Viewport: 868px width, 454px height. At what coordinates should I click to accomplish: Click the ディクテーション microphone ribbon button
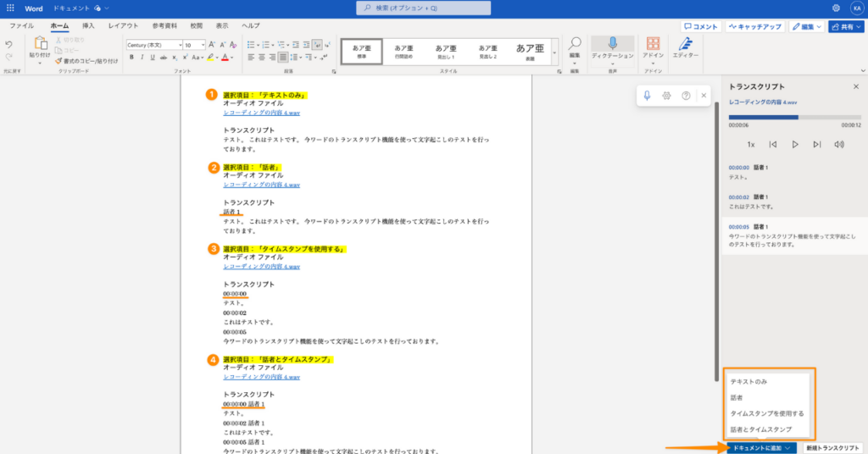pyautogui.click(x=612, y=47)
